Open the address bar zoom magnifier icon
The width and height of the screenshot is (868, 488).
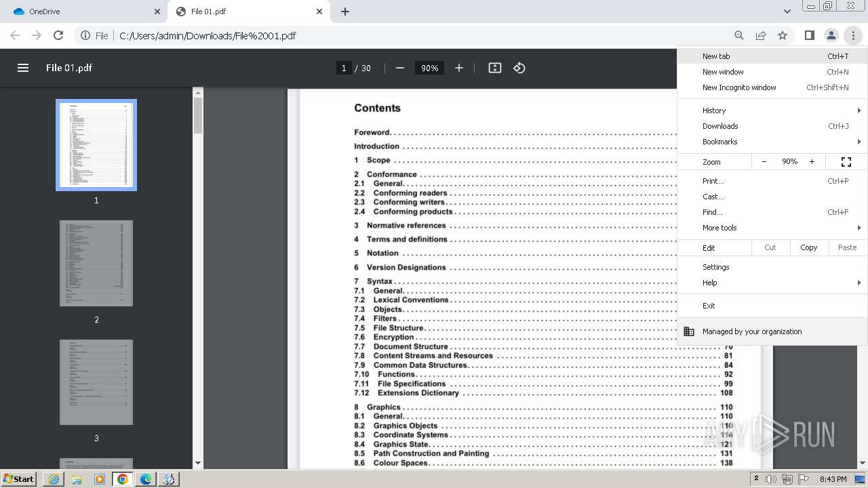pos(739,35)
